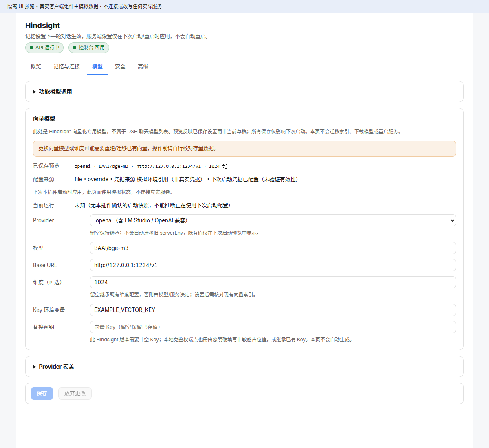Click the 配置来源 value file • override
This screenshot has height=448, width=489.
click(187, 179)
